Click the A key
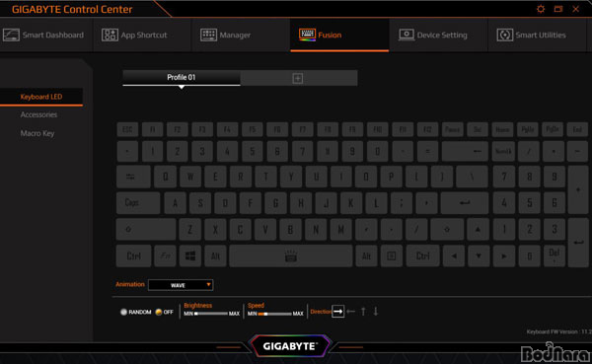The width and height of the screenshot is (592, 364). (175, 203)
